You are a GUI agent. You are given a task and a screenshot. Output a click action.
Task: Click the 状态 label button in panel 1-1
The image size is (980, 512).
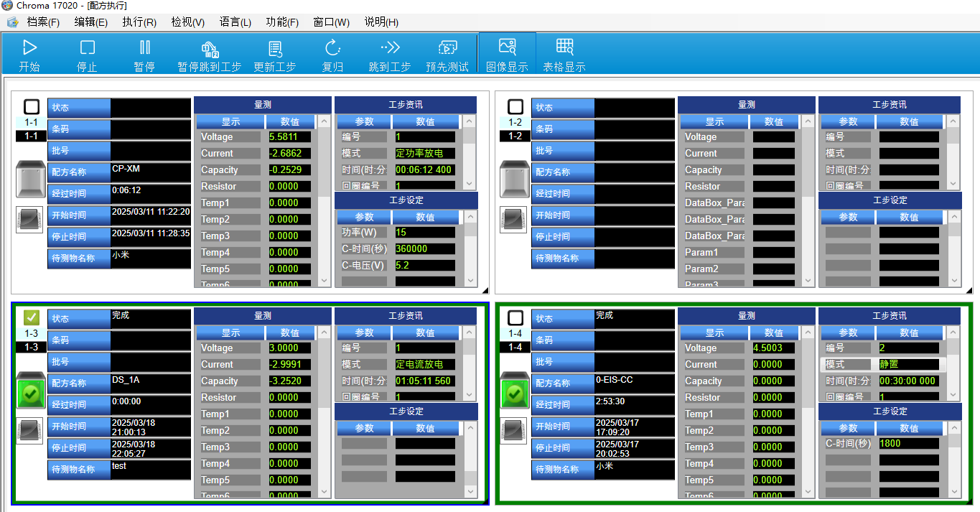point(79,108)
